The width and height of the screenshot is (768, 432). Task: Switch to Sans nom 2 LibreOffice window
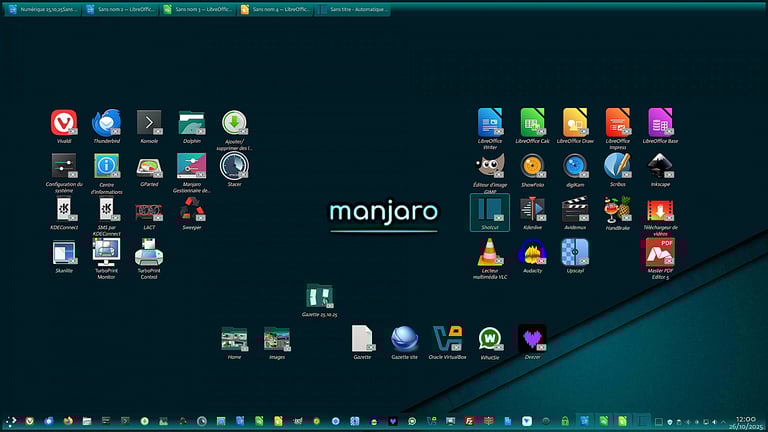pos(121,9)
